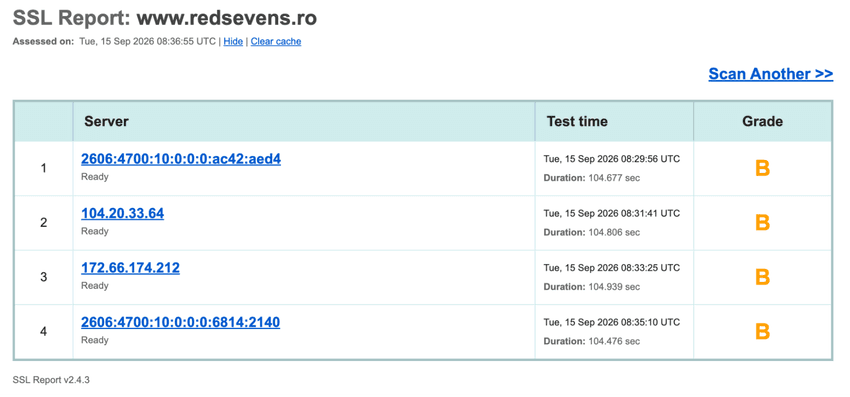Click grade B for server 172.66.174.212
Viewport: 850px width, 397px height.
click(762, 277)
